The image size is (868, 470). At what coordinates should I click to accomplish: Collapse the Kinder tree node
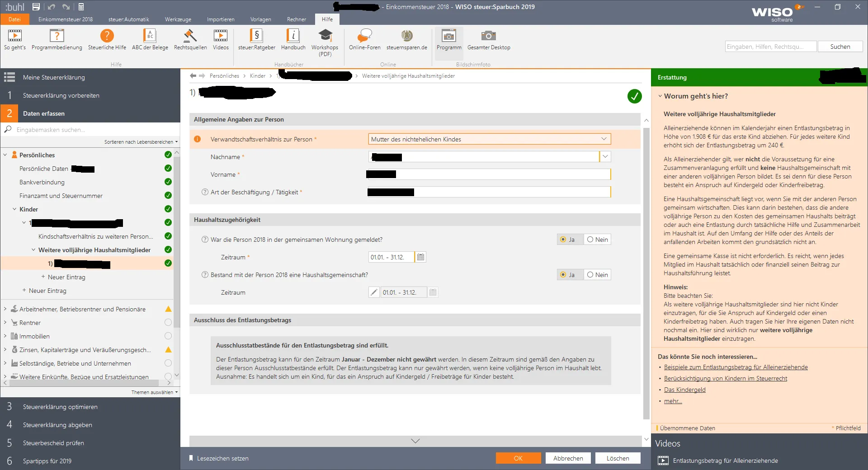point(14,209)
